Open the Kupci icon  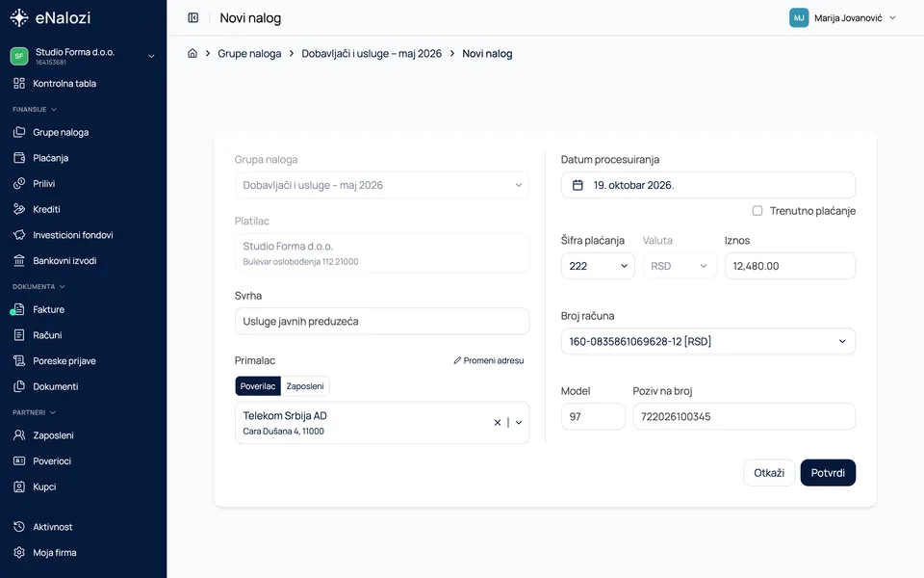tap(19, 486)
